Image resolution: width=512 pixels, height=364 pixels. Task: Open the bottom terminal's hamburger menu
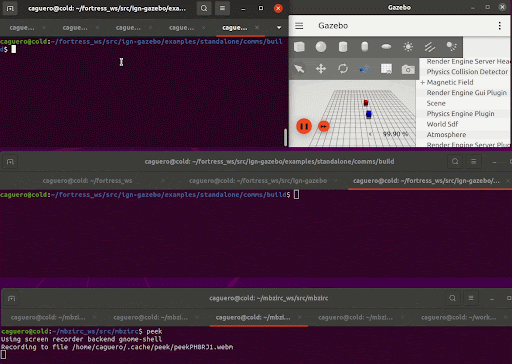tap(471, 298)
